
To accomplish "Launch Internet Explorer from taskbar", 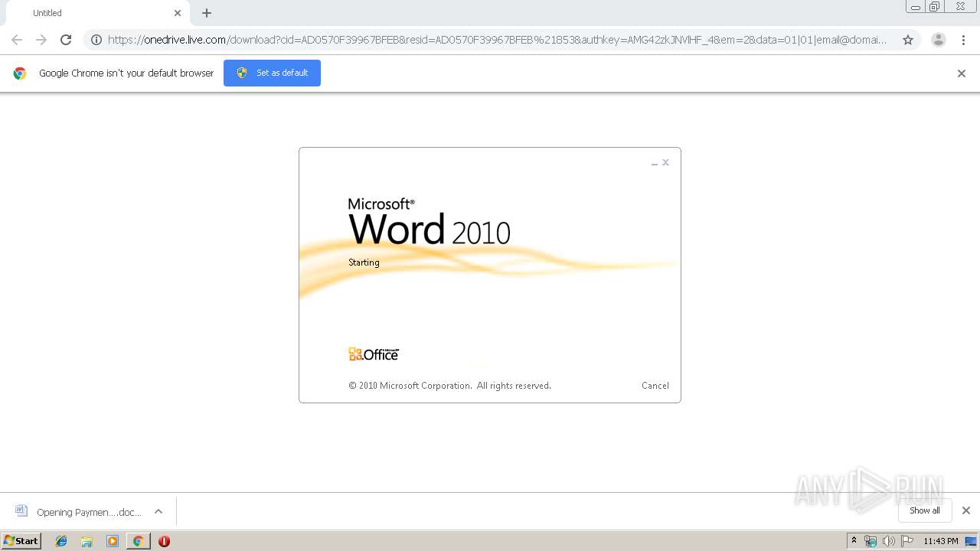I will (61, 541).
